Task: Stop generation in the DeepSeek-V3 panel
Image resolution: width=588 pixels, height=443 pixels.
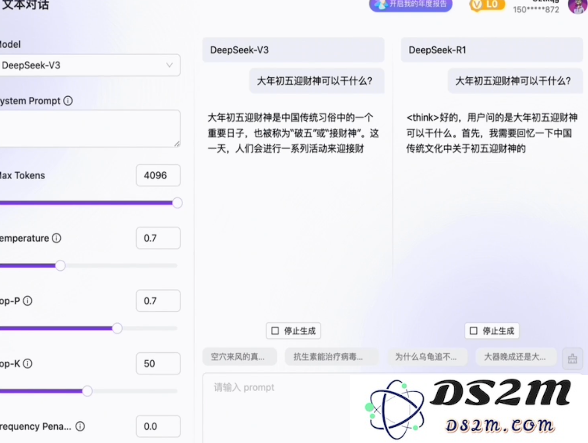Action: coord(293,331)
